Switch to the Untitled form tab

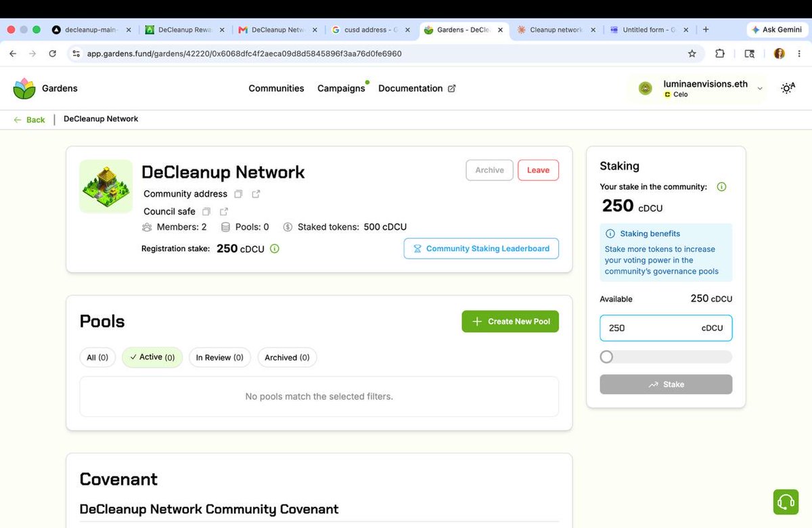pyautogui.click(x=648, y=30)
